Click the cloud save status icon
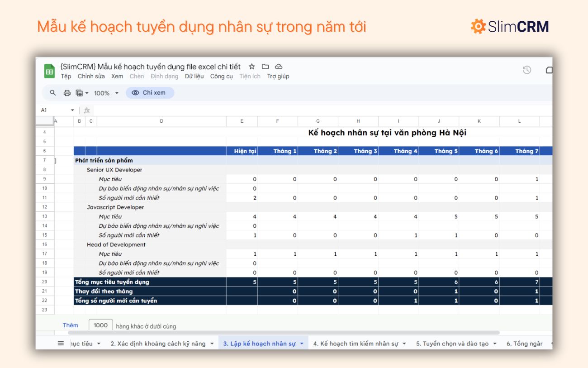Viewport: 588px width, 368px height. pyautogui.click(x=278, y=66)
